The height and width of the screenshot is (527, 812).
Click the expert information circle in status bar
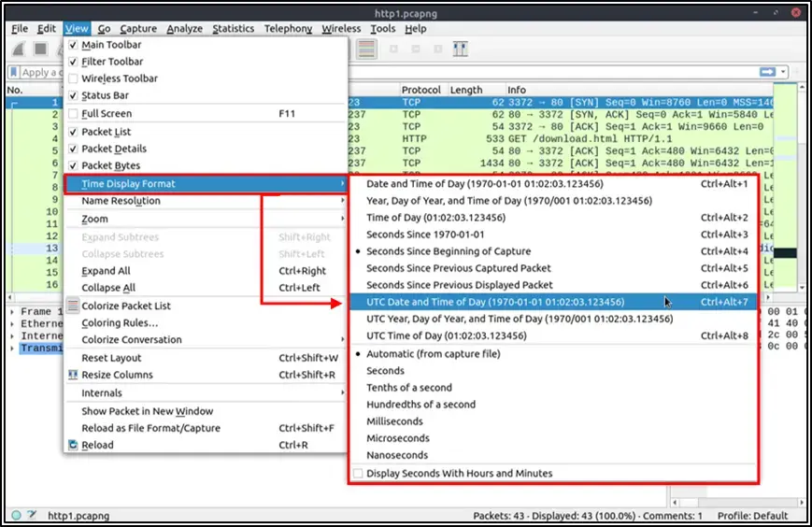pos(16,515)
